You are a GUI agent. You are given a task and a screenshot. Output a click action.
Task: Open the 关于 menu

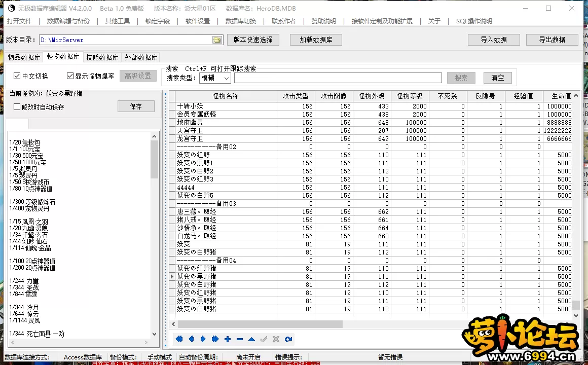coord(434,21)
